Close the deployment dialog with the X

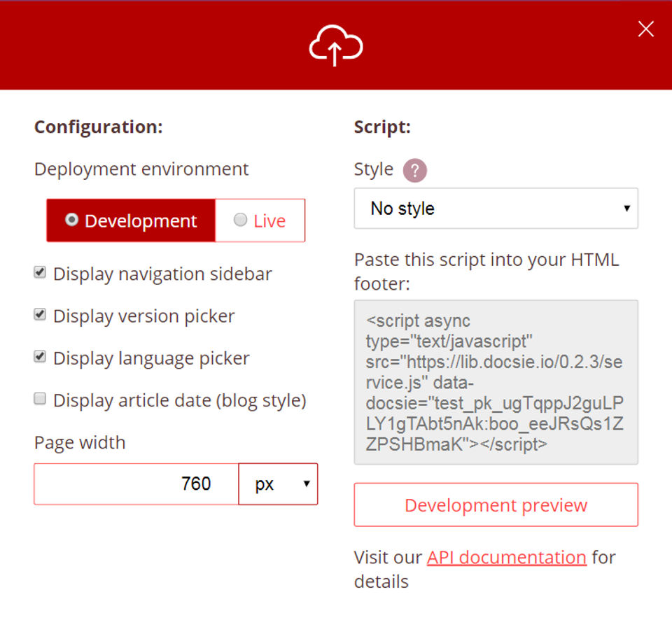pyautogui.click(x=645, y=29)
